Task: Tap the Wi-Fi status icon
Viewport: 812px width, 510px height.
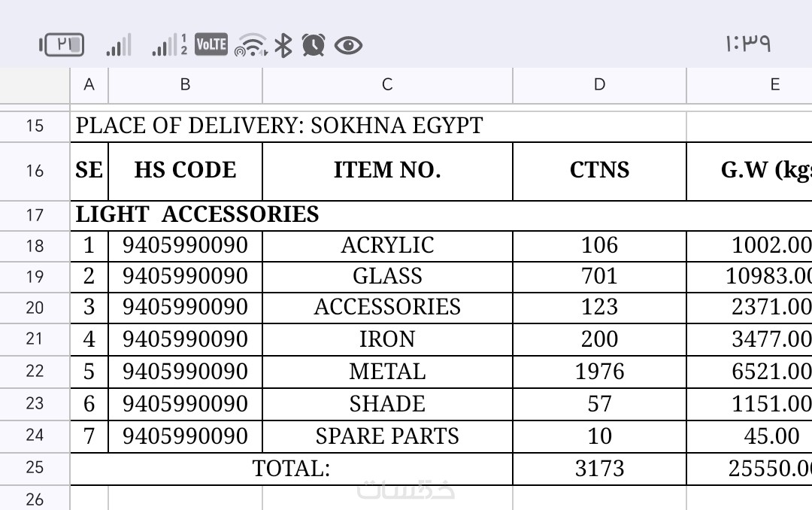Action: point(250,46)
